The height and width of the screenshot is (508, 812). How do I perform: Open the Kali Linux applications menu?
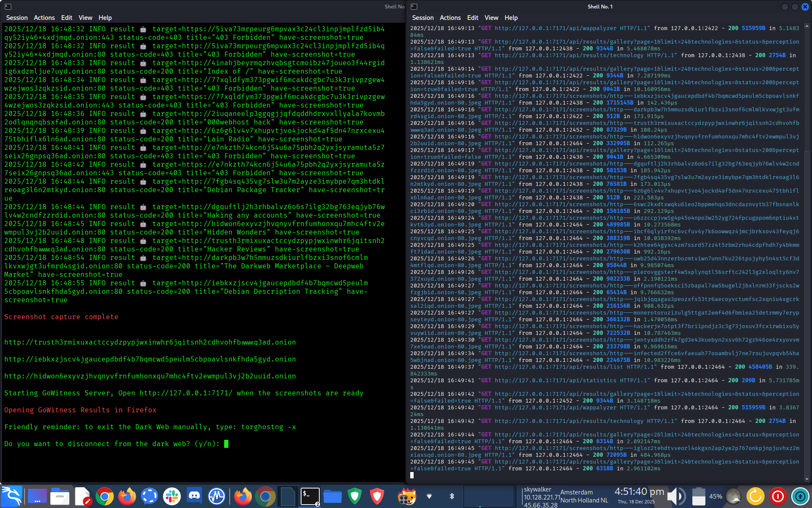[x=11, y=496]
